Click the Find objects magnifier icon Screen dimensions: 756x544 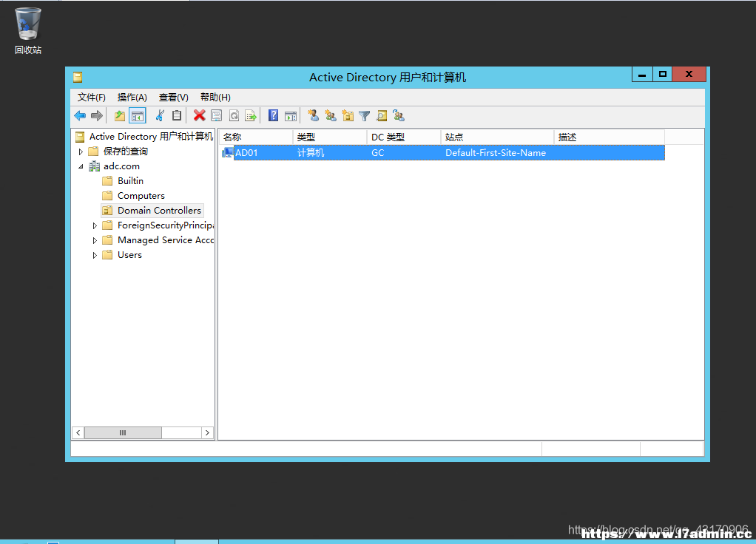click(x=382, y=115)
